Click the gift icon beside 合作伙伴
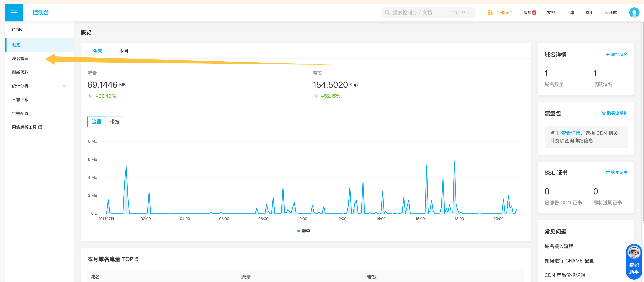This screenshot has height=282, width=644. pyautogui.click(x=490, y=13)
